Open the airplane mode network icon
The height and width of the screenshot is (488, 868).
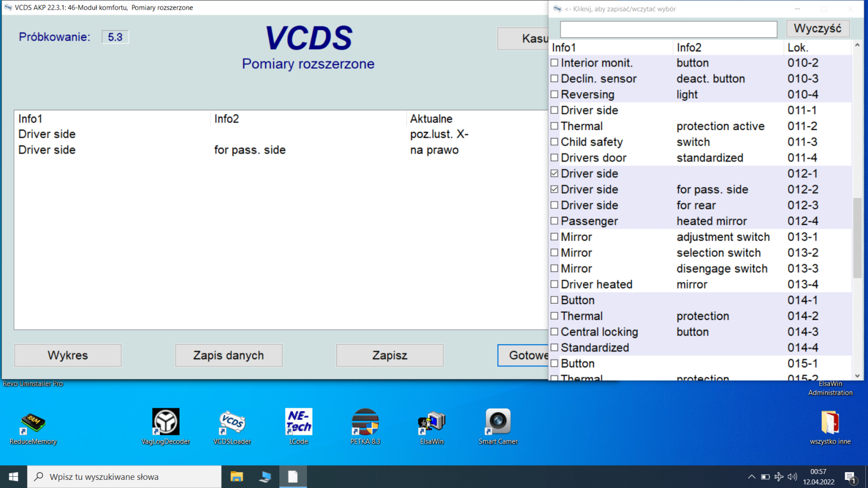pos(778,477)
